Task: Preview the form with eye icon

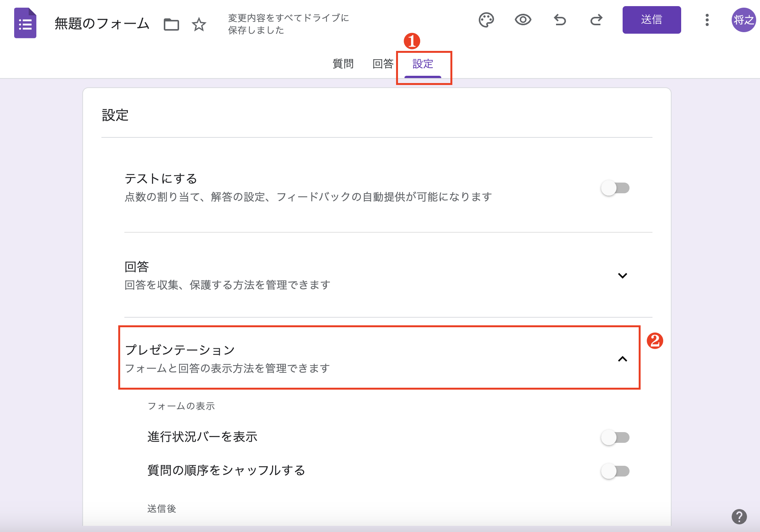Action: coord(523,20)
